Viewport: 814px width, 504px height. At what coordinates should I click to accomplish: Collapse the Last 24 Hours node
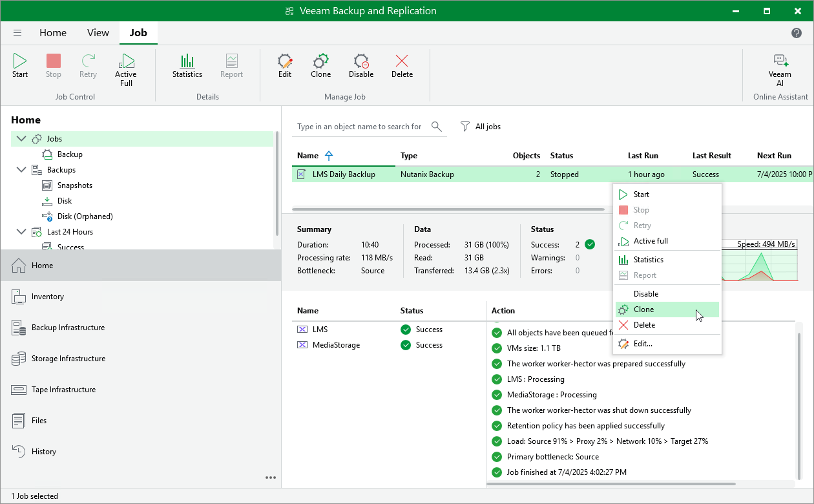click(21, 232)
